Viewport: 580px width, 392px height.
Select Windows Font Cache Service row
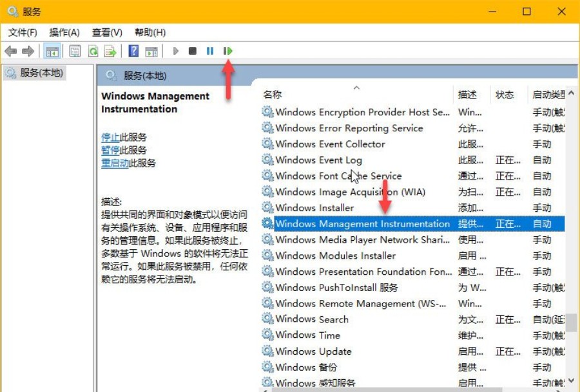[413, 176]
